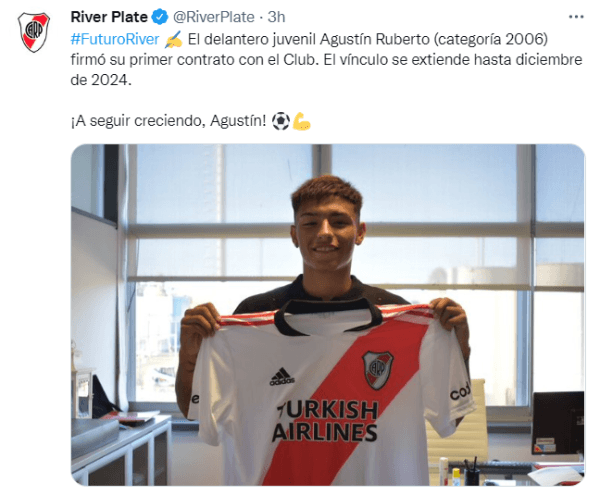This screenshot has height=495, width=600.
Task: Click the blue verified badge
Action: [160, 17]
